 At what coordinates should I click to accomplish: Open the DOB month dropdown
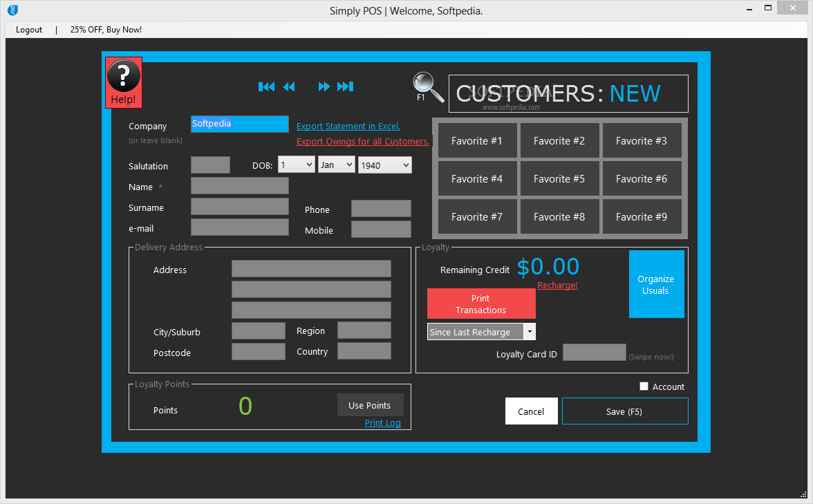pos(337,165)
